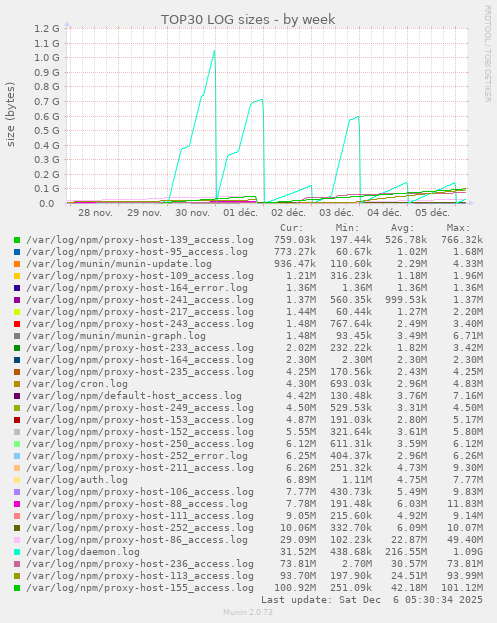Click the 100.92M current value
This screenshot has width=497, height=623.
click(x=295, y=588)
